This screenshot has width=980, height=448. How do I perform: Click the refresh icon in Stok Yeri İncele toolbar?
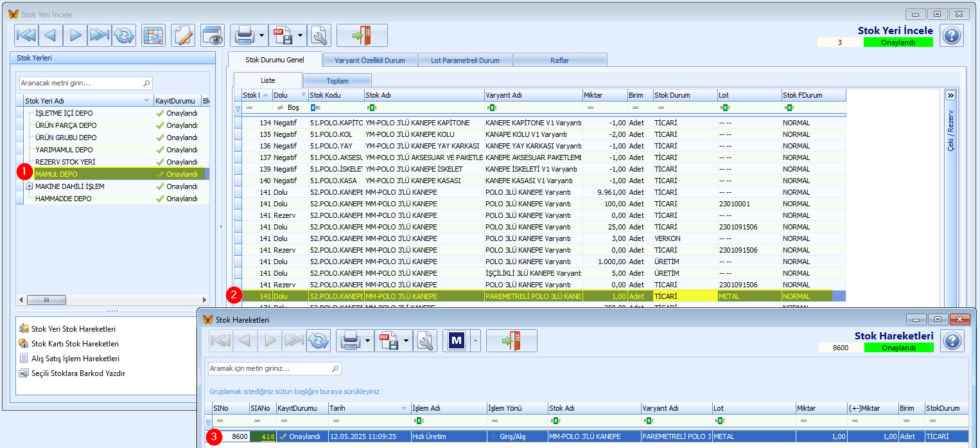pyautogui.click(x=123, y=35)
